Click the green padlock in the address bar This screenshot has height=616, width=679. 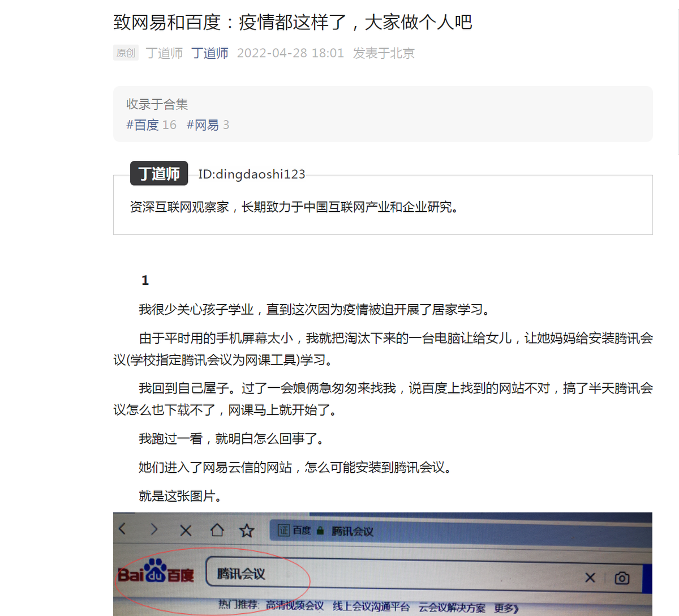pyautogui.click(x=320, y=531)
